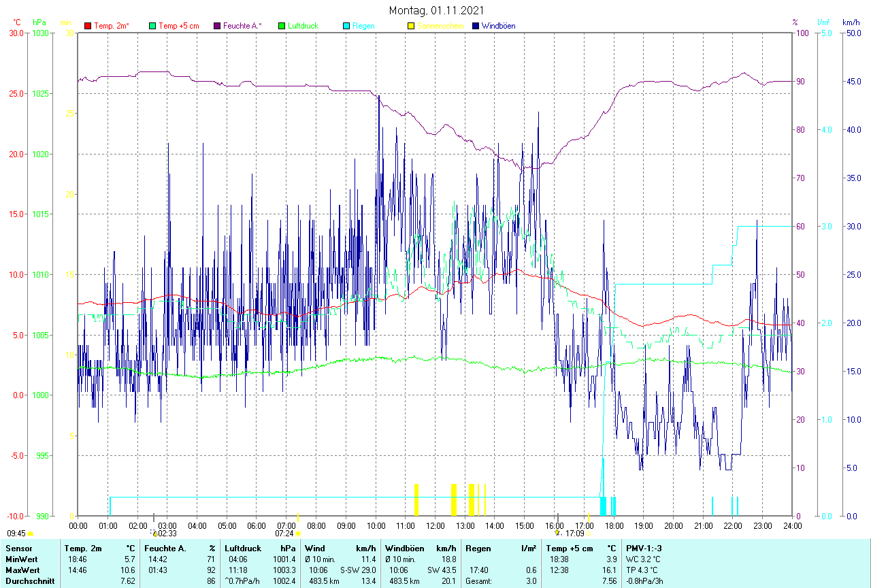The width and height of the screenshot is (871, 588).
Task: Select the 'Windböen' legend label
Action: click(x=498, y=26)
